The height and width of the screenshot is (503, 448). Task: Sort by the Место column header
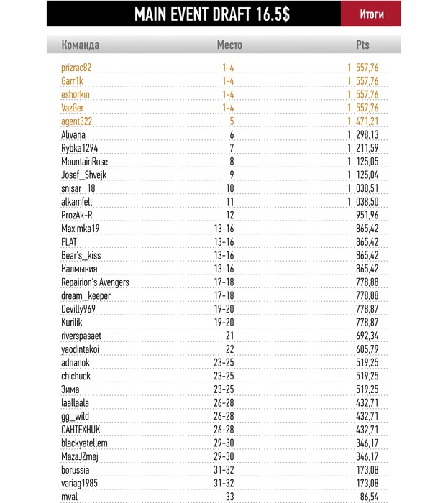pos(229,45)
